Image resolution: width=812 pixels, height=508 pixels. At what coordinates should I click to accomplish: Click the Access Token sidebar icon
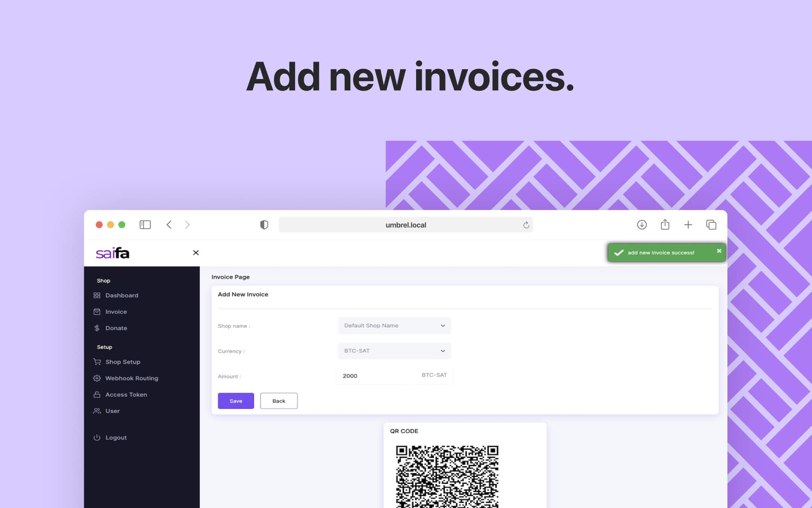coord(97,394)
